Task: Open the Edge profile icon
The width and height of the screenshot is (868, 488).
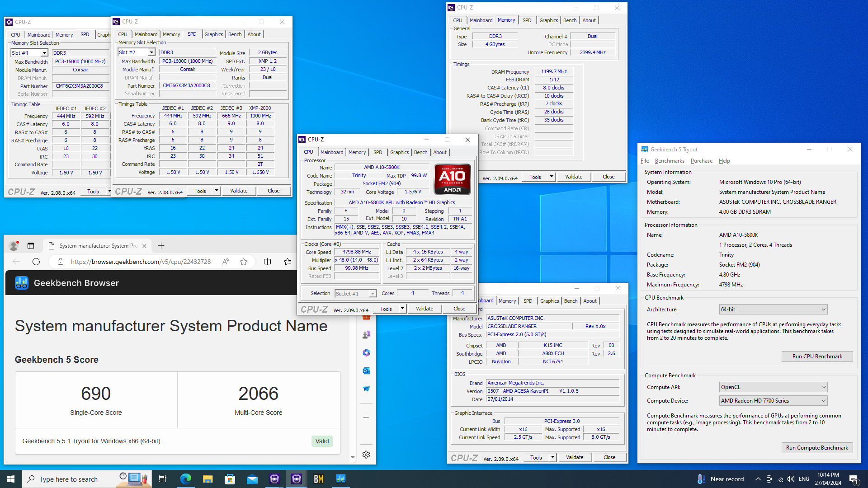Action: coord(14,246)
